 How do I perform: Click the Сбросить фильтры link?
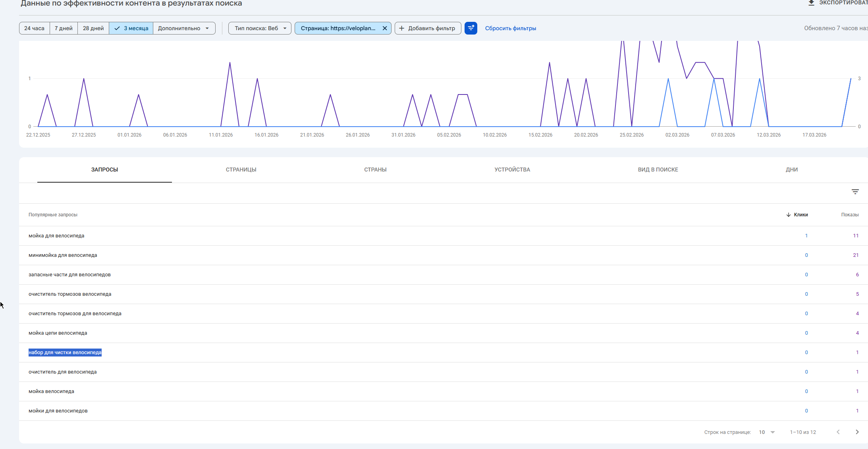(x=510, y=28)
